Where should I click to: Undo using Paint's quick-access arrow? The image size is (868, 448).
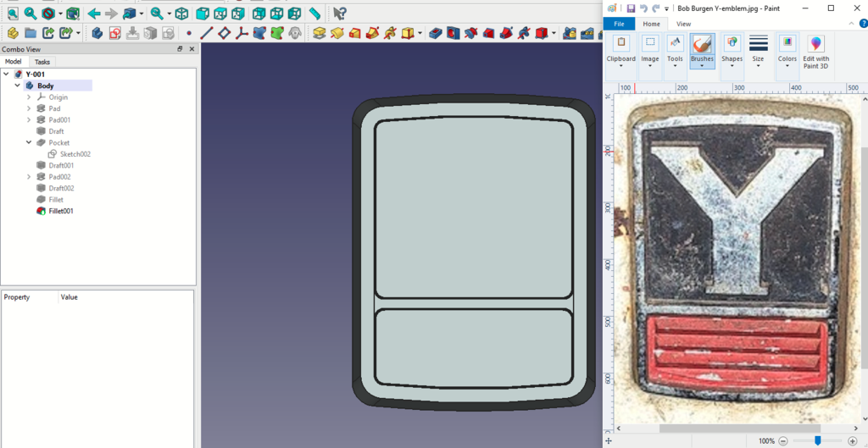point(643,8)
